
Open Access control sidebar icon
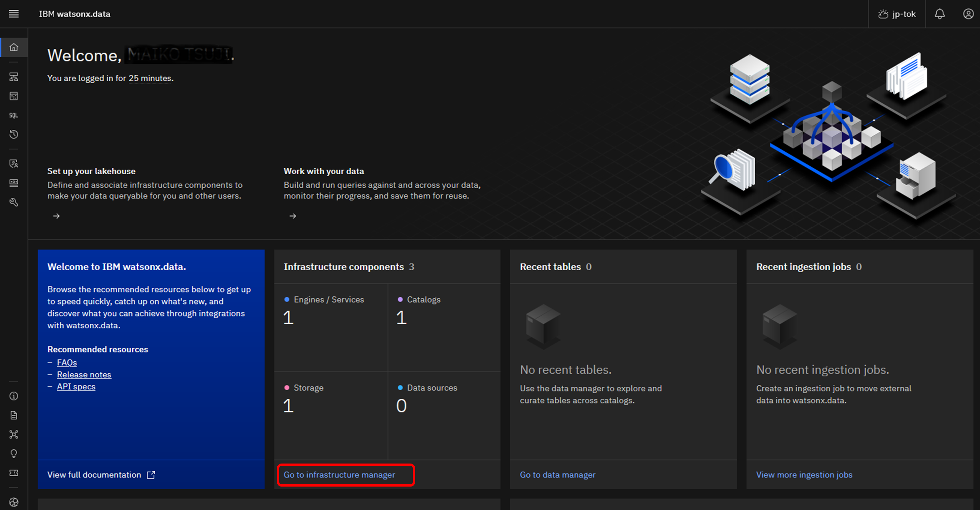(14, 164)
